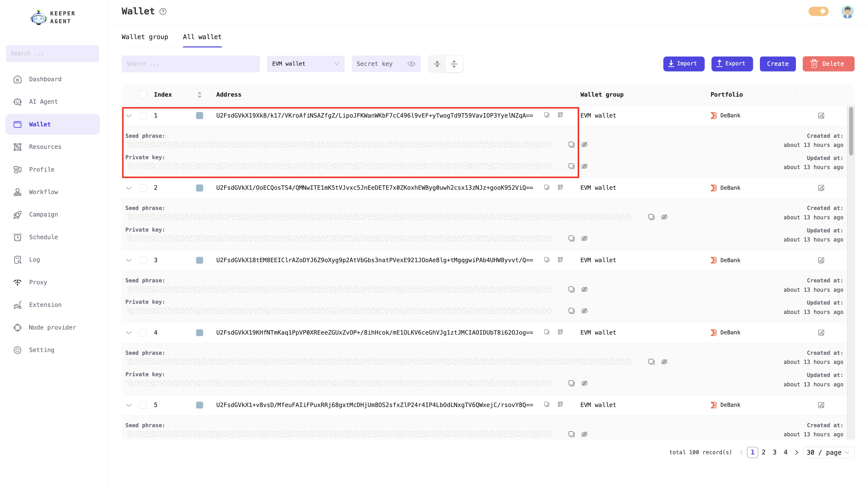Viewport: 868px width, 487px height.
Task: Toggle the theme switch in the top bar
Action: (819, 11)
